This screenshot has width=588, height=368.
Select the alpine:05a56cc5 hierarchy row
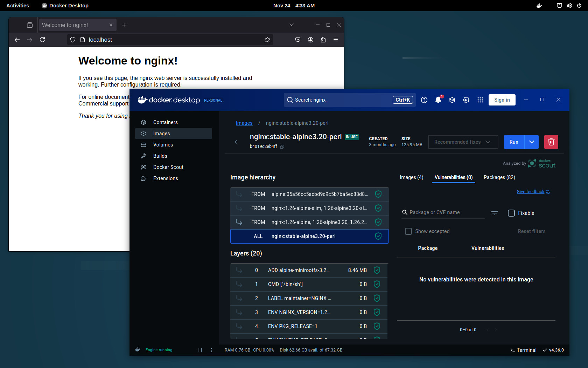click(x=309, y=194)
